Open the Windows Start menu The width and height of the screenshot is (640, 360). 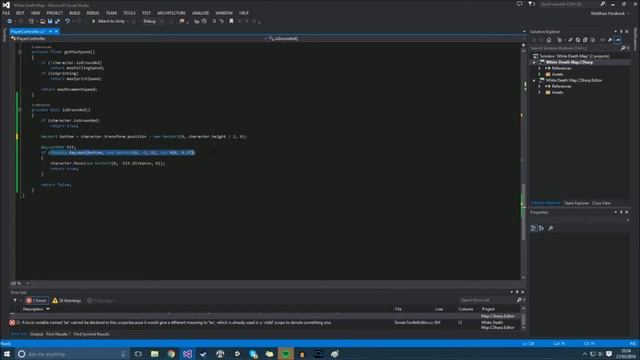coord(7,354)
